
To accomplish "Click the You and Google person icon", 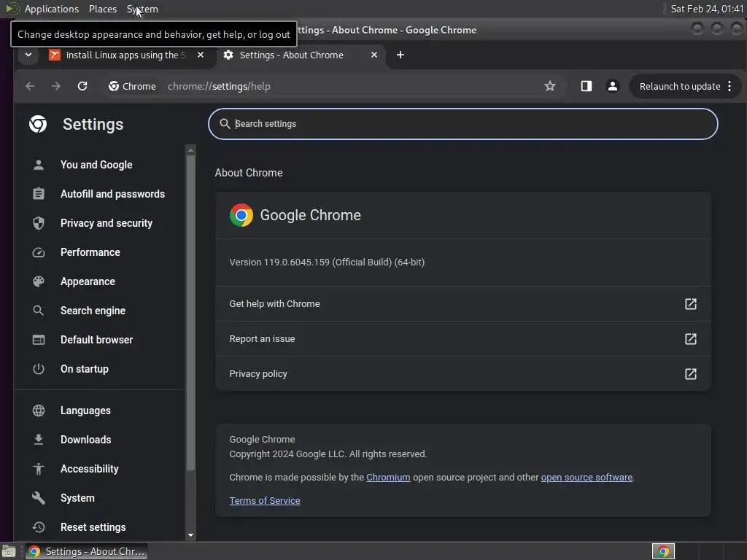I will point(39,165).
